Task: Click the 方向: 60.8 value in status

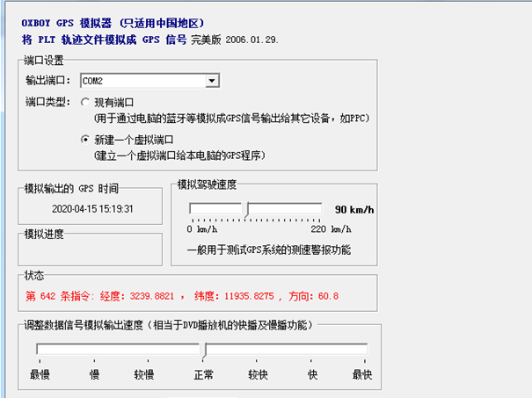Action: 314,296
